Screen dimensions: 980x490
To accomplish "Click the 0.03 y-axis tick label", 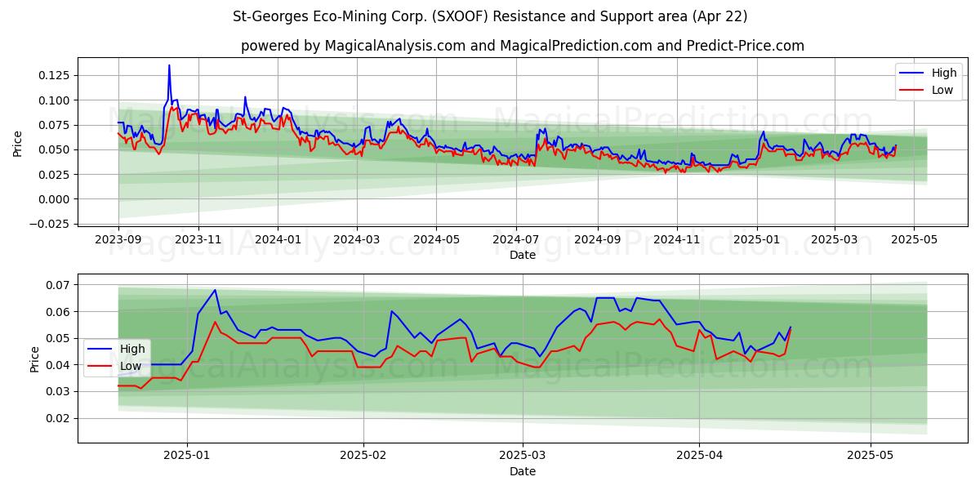I will click(x=59, y=392).
